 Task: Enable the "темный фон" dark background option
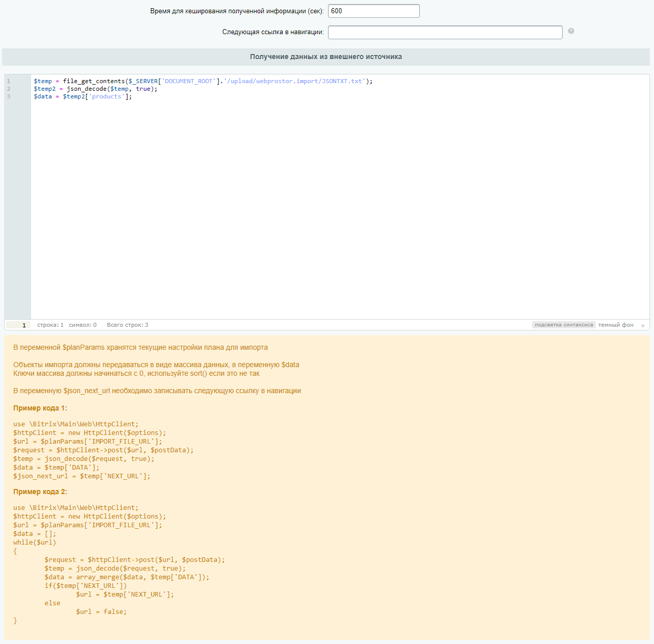click(616, 325)
